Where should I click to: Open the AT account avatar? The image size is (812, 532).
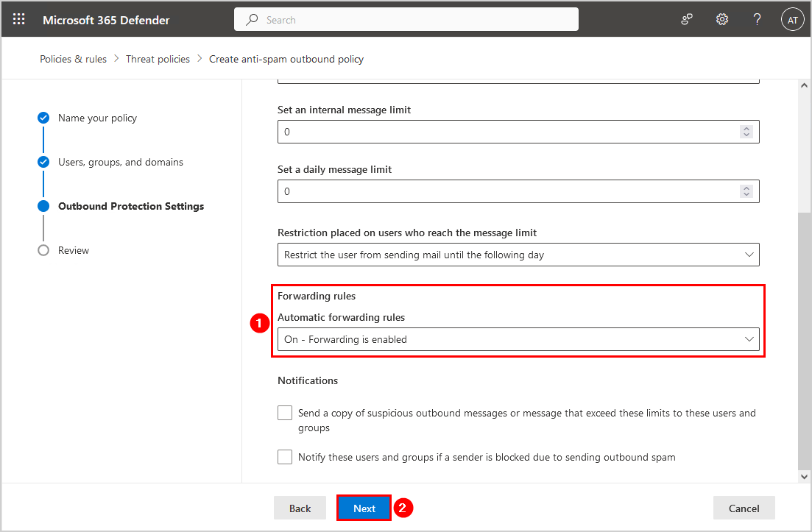coord(792,20)
